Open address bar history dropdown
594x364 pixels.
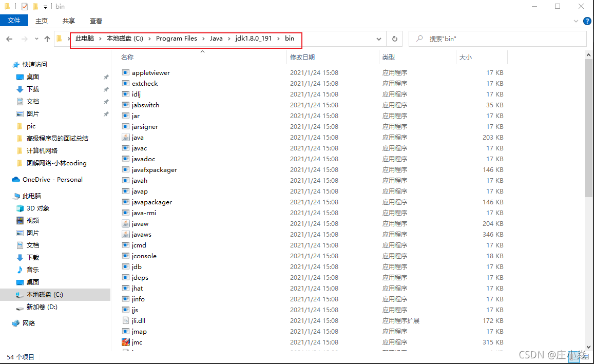[378, 39]
